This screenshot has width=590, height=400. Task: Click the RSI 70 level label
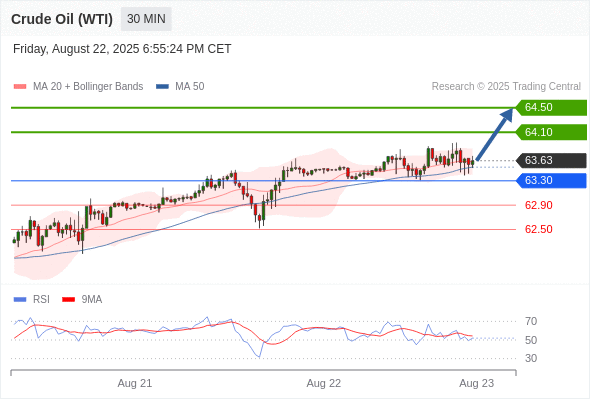tap(531, 321)
